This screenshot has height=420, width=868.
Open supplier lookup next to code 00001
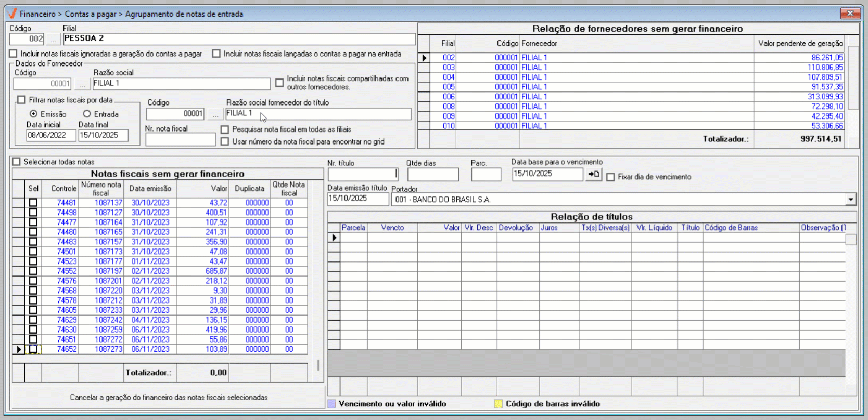(82, 84)
